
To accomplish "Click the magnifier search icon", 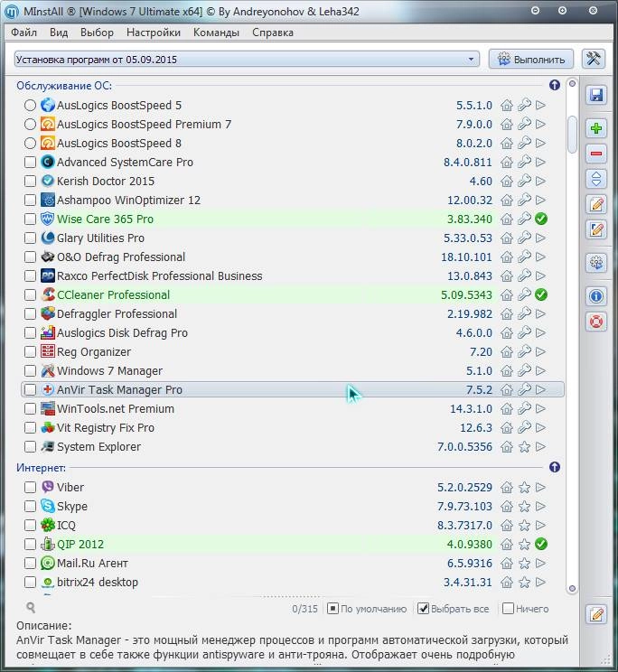I will click(31, 607).
